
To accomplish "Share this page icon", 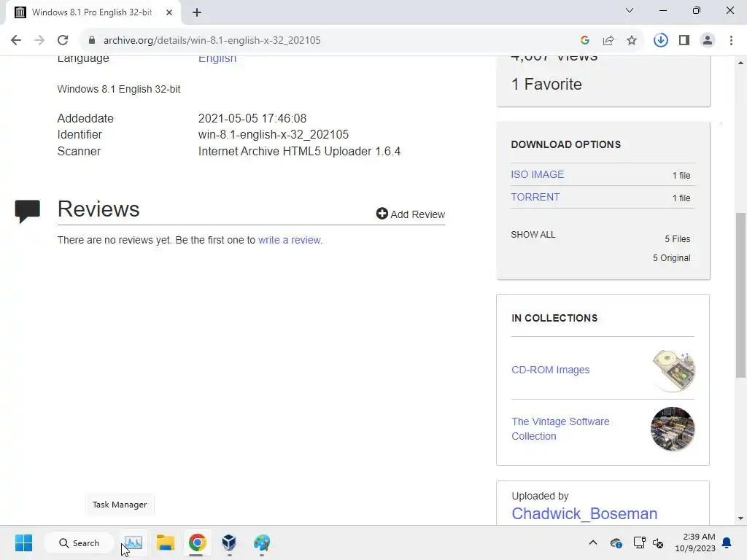I will pos(608,41).
